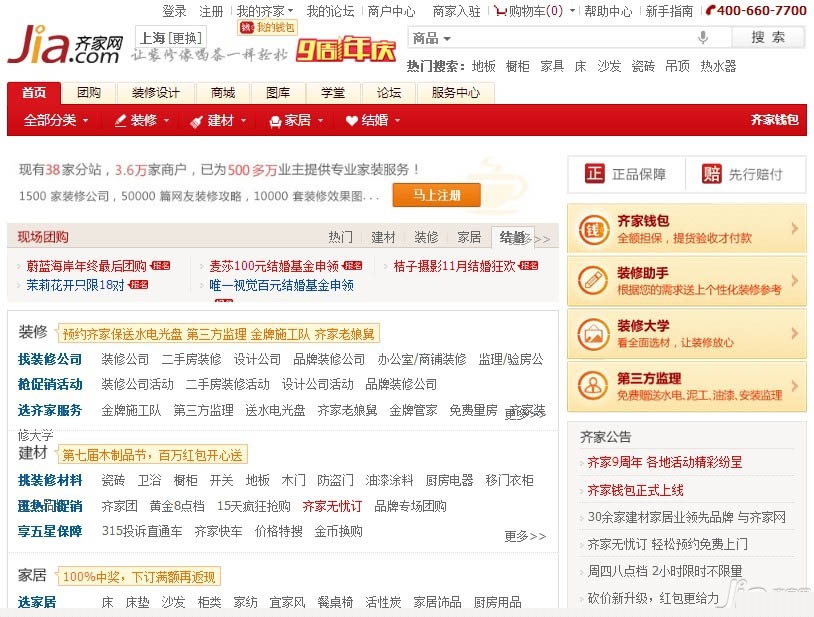
Task: Click 齐家无忧订 in 建材 section
Action: tap(332, 506)
